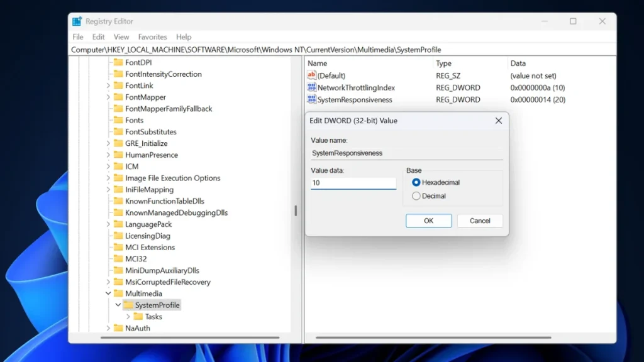Screen dimensions: 644x362
Task: Click the IniFileMapping folder icon
Action: click(118, 189)
